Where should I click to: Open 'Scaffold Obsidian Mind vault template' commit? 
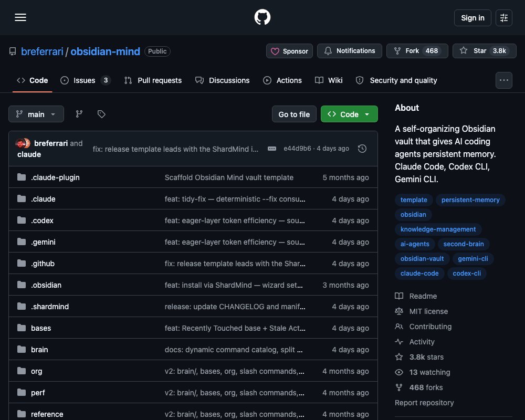(229, 177)
